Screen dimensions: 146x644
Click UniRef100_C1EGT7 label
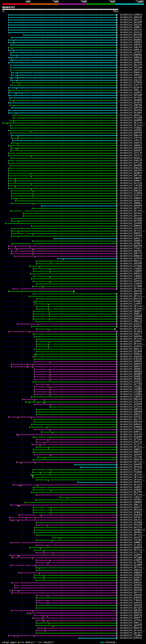coord(131,497)
